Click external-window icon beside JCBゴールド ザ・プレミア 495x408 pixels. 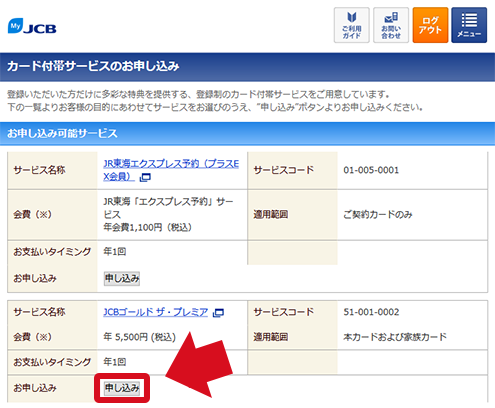218,313
